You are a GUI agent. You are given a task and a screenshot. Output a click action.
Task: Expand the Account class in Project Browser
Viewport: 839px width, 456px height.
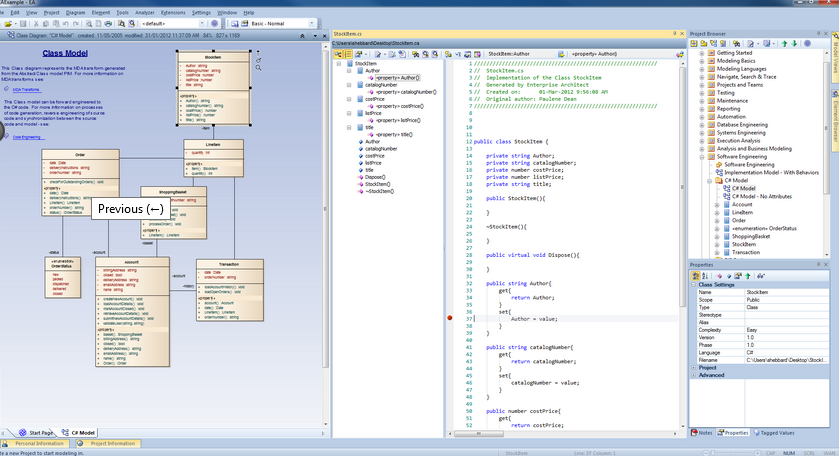pos(717,204)
